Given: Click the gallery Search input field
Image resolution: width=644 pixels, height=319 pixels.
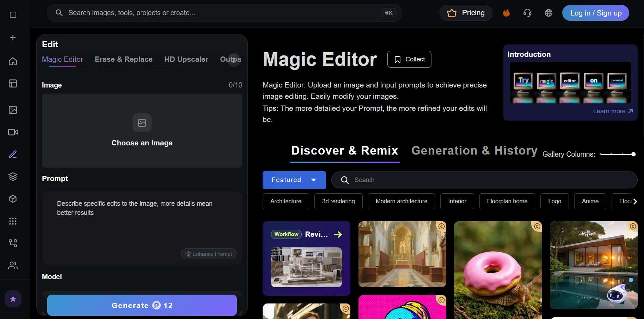Looking at the screenshot, I should coord(484,180).
